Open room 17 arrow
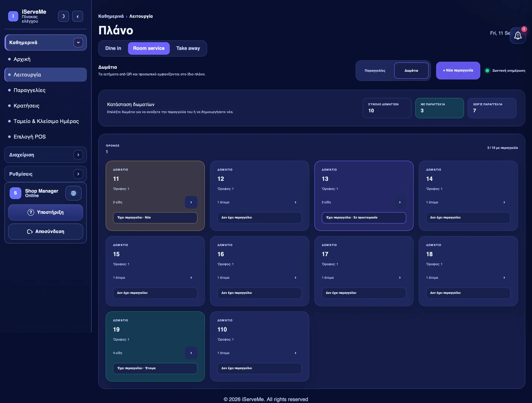 (400, 278)
